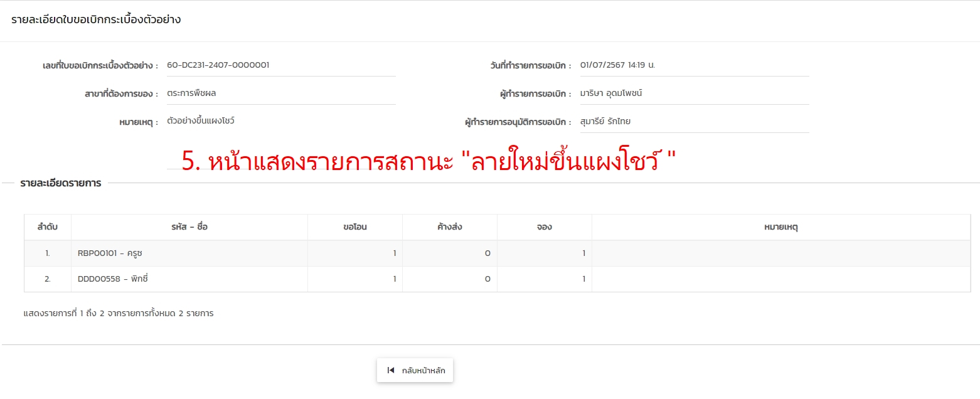Click the ค้างส่ง value in the DDD00558 row
Image resolution: width=980 pixels, height=399 pixels.
pos(487,279)
